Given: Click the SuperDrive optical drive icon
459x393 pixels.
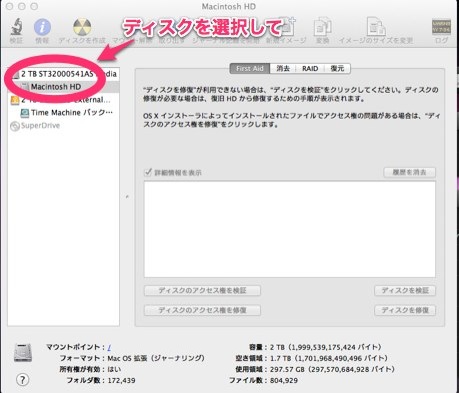Looking at the screenshot, I should point(15,126).
